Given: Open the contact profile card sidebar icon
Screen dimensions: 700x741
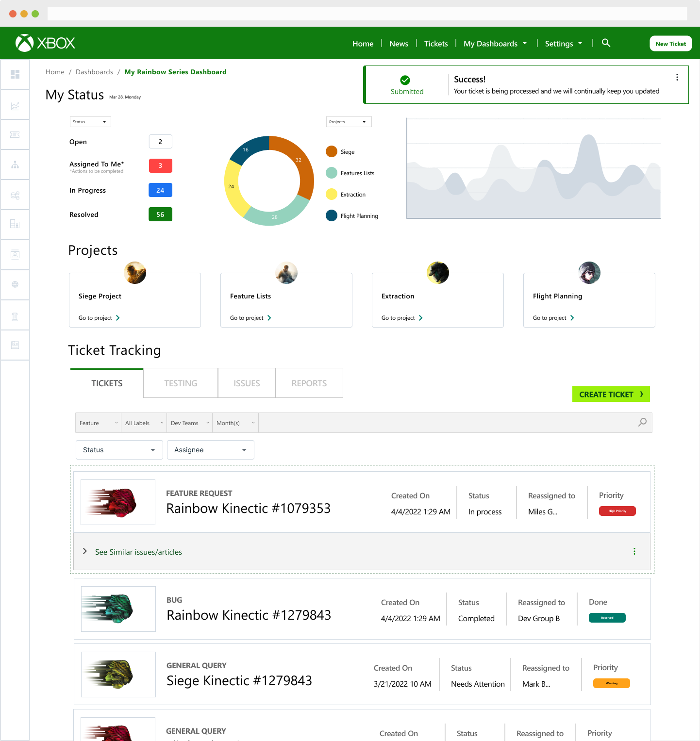Looking at the screenshot, I should pos(15,254).
